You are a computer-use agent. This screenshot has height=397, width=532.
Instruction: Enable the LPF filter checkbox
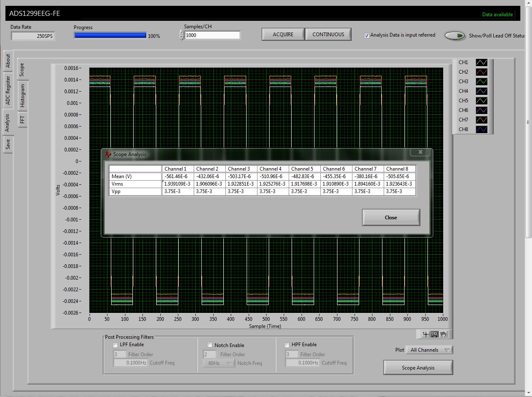coord(115,345)
